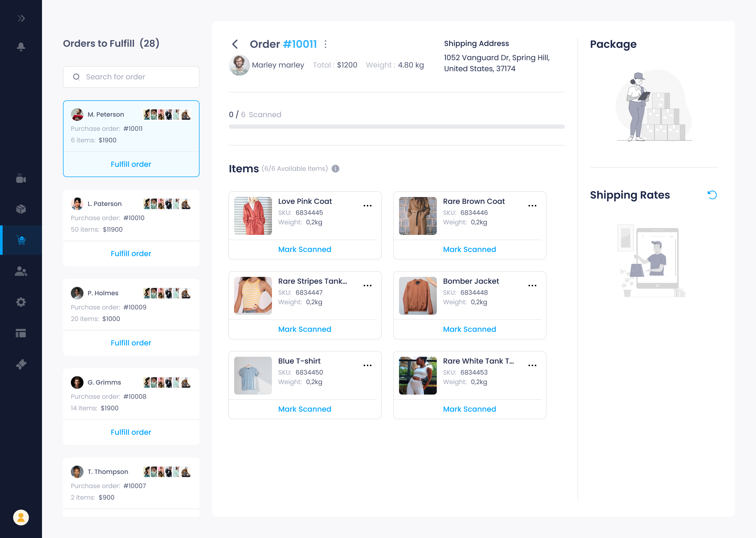Select the dashboard layout icon in sidebar

(x=21, y=333)
